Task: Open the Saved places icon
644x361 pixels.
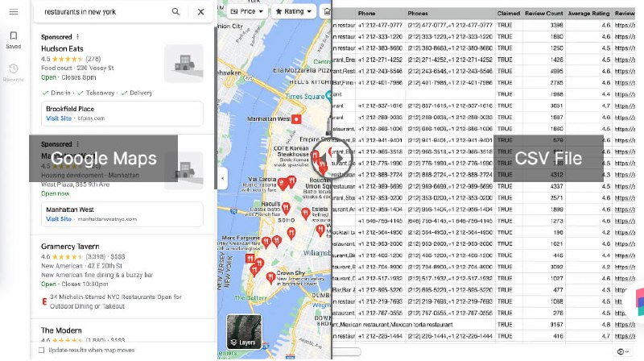Action: tap(13, 39)
